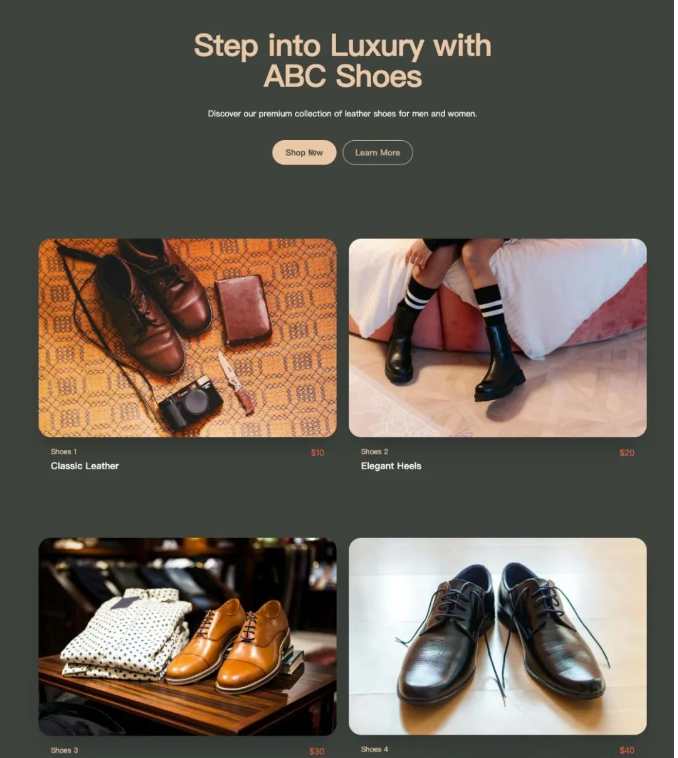The height and width of the screenshot is (758, 678).
Task: Click the Classic Leather product title
Action: click(85, 466)
